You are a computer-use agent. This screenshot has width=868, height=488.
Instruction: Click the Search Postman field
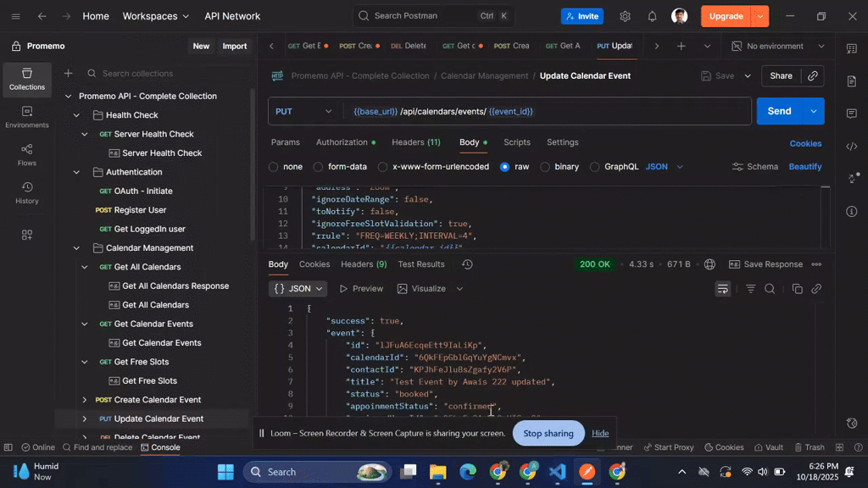click(x=433, y=16)
